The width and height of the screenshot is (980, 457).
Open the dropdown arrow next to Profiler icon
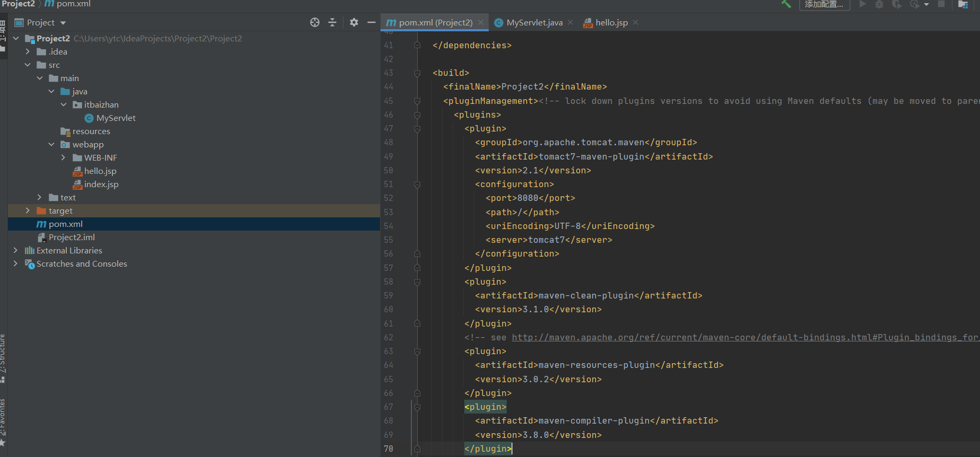coord(926,4)
